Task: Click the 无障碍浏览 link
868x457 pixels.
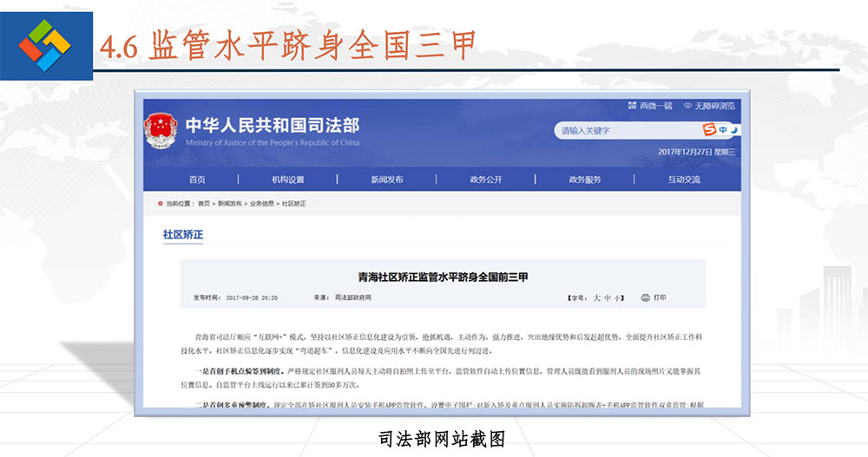Action: 715,106
